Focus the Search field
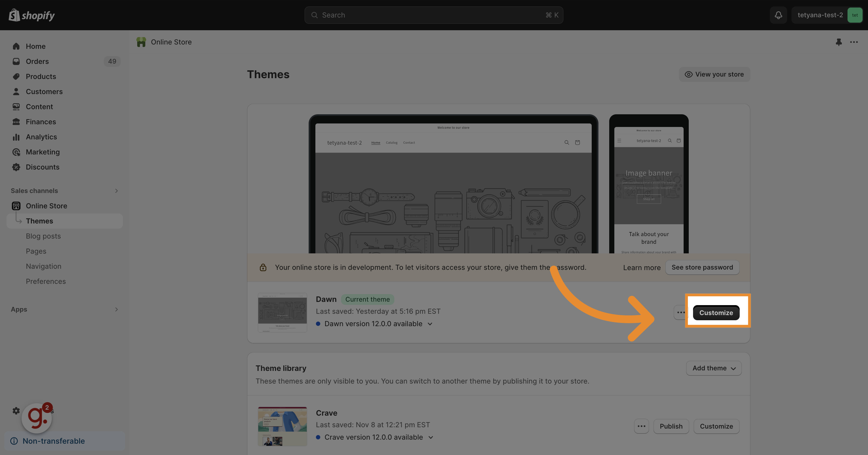This screenshot has height=455, width=868. click(434, 15)
